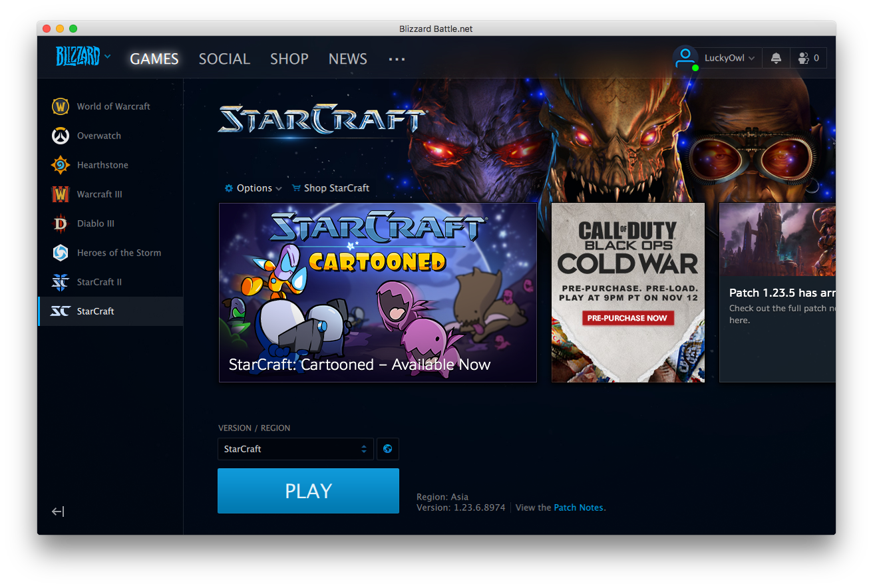
Task: Click the Region: Asia text
Action: pos(442,497)
